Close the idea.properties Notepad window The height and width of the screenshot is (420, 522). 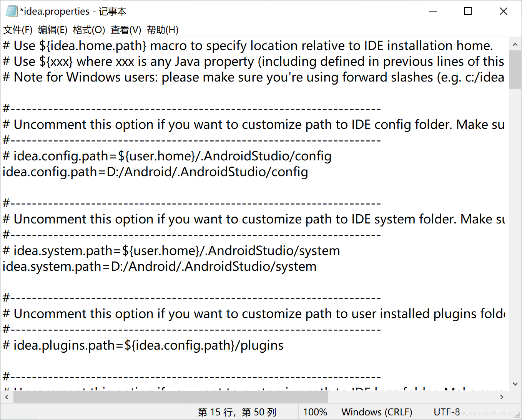click(503, 11)
